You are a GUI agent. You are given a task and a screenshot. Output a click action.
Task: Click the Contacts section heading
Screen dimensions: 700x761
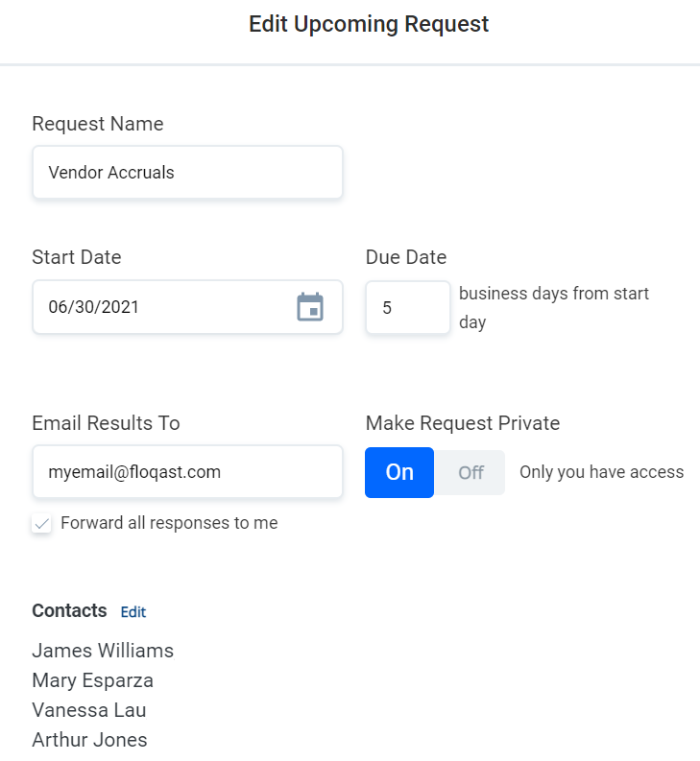69,611
